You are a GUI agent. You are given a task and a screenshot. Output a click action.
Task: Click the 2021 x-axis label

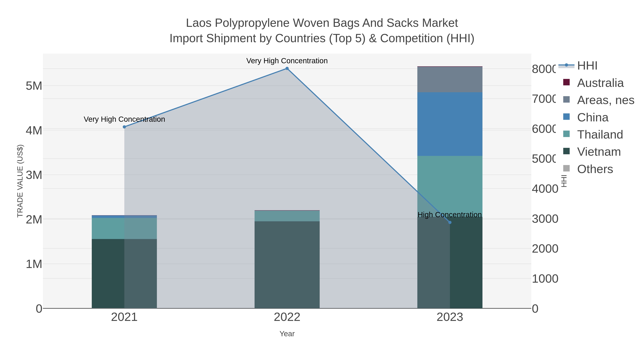point(124,317)
